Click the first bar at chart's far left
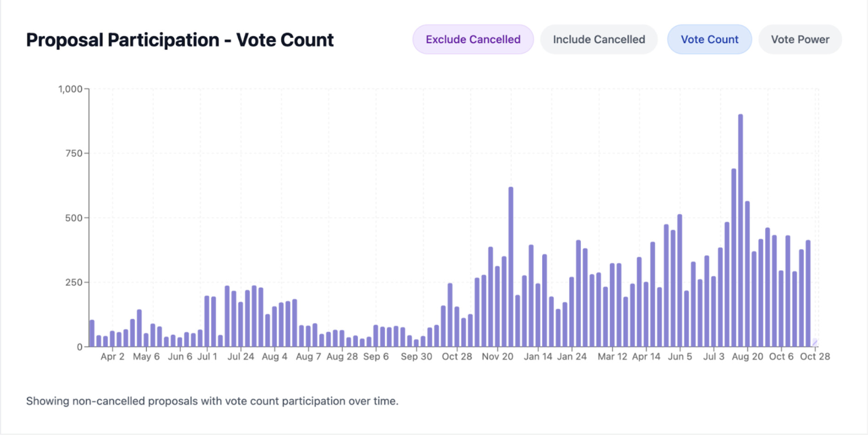Image resolution: width=868 pixels, height=435 pixels. [x=92, y=333]
